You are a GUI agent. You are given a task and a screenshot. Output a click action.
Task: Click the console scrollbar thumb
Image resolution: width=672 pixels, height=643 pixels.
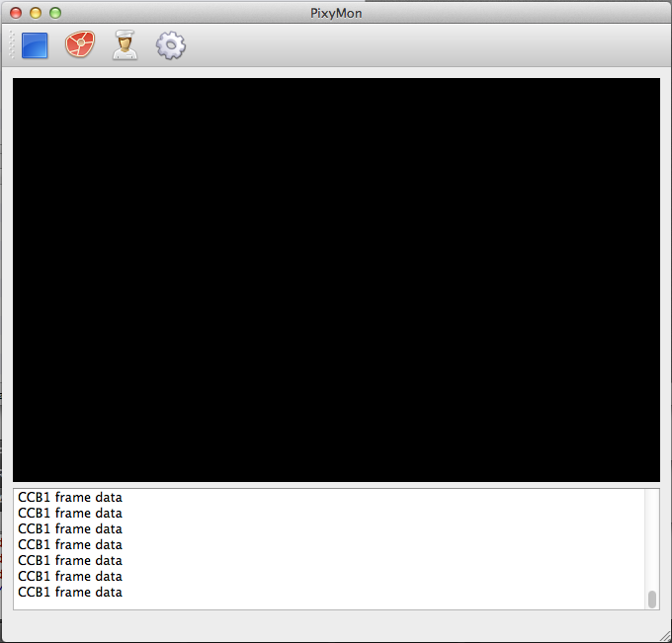point(651,599)
